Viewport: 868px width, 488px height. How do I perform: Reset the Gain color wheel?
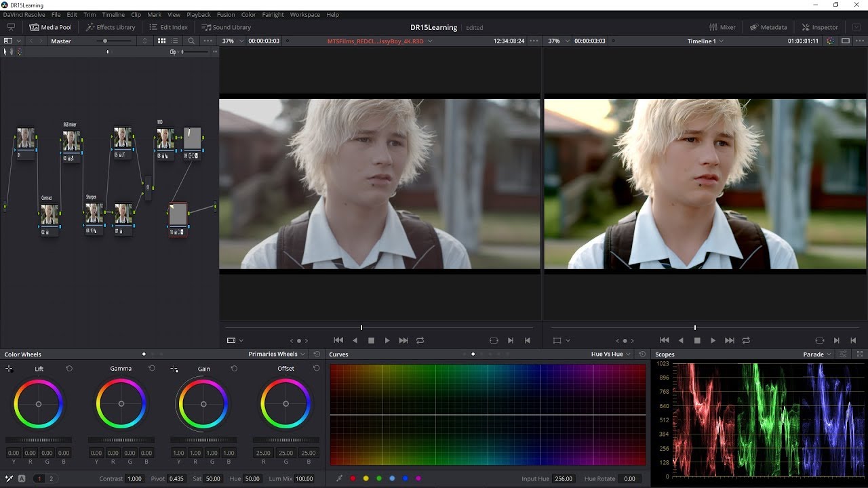(234, 369)
